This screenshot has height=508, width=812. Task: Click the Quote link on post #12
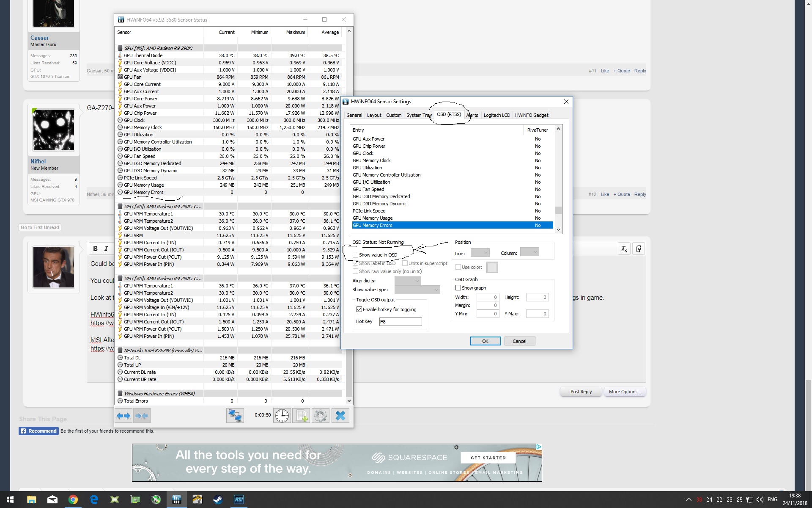pos(622,194)
